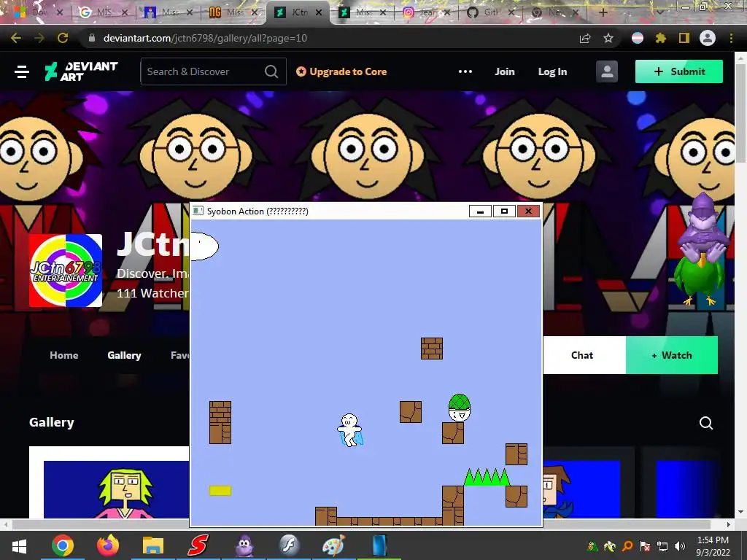Click the browser forward arrow
The width and height of the screenshot is (747, 560).
(x=39, y=38)
